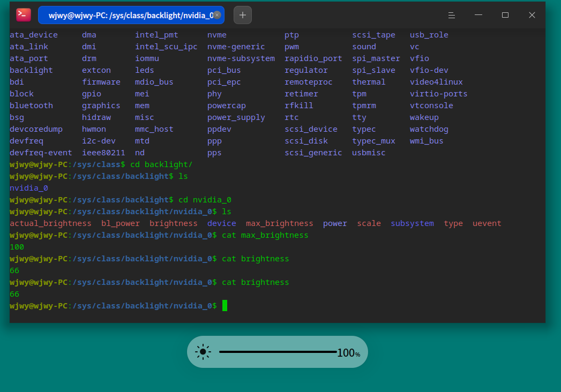Image resolution: width=561 pixels, height=392 pixels.
Task: Click the actual_brightness entry in ls output
Action: pos(50,223)
